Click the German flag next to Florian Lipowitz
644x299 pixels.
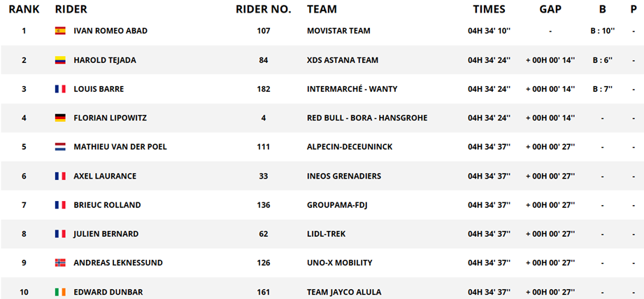point(60,118)
